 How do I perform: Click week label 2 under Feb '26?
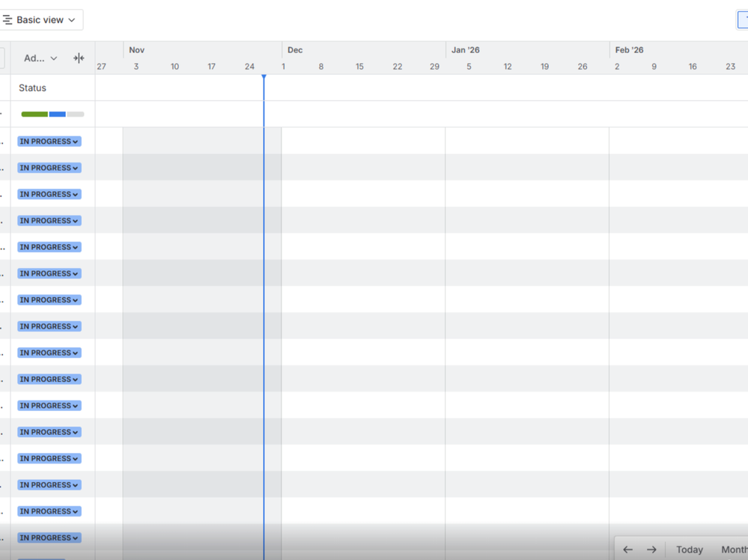click(x=617, y=67)
